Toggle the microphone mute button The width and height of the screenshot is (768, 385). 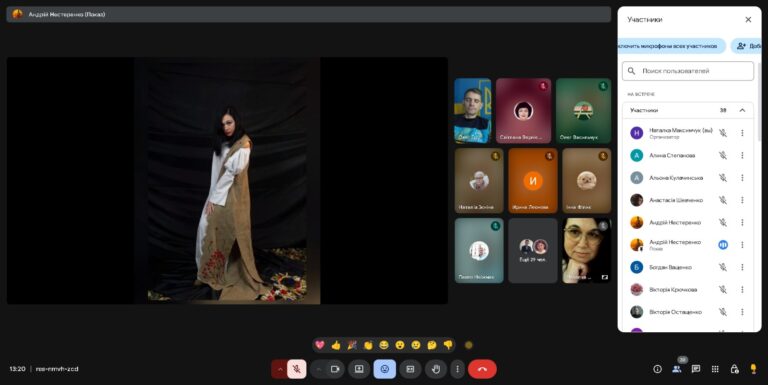296,369
